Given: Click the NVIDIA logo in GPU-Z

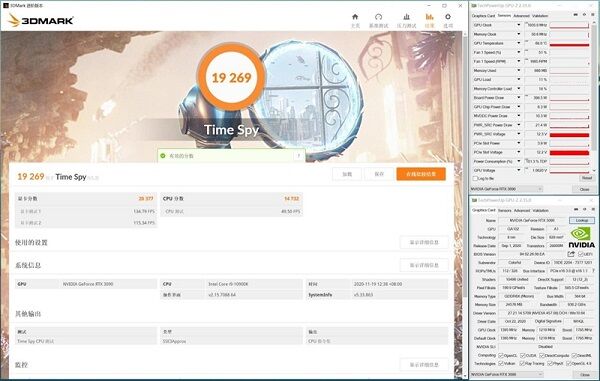Looking at the screenshot, I should pos(581,238).
